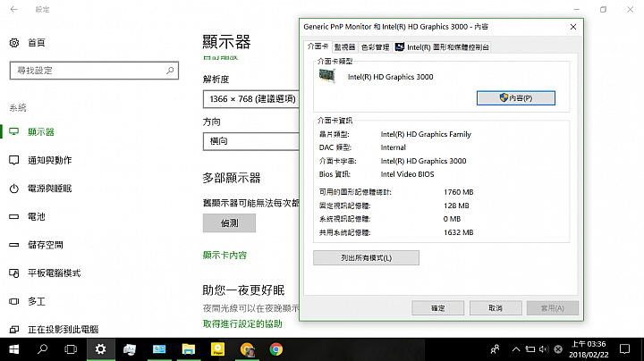The width and height of the screenshot is (644, 361).
Task: Click the 128 MB dedicated video memory value
Action: (456, 206)
